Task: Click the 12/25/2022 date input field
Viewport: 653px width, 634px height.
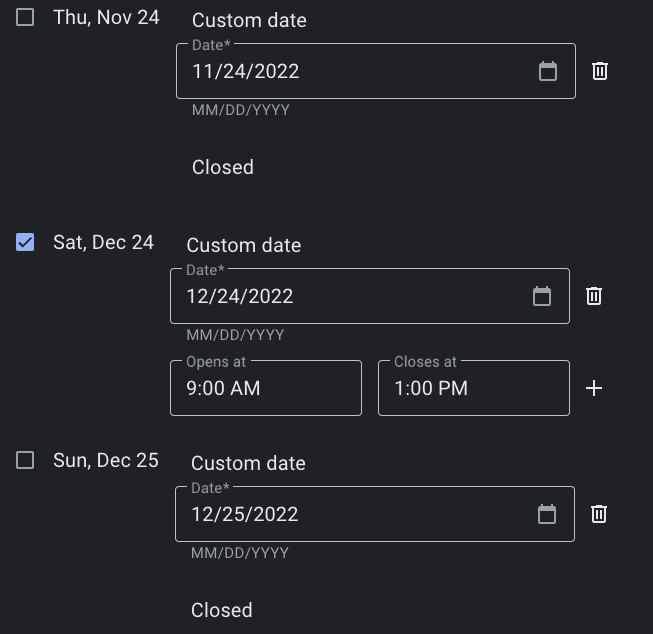Action: (x=350, y=514)
